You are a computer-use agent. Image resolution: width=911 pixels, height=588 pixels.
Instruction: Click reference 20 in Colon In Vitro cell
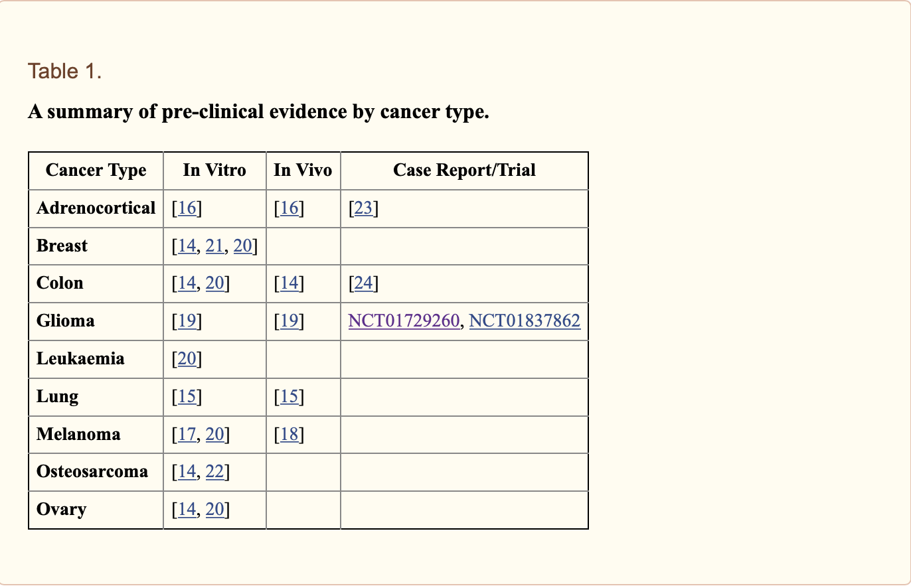[x=214, y=284]
